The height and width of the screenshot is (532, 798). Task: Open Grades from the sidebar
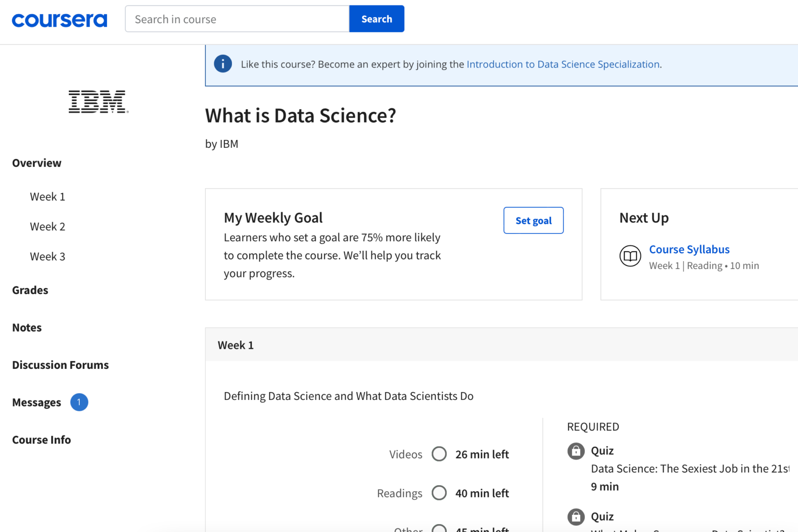(30, 290)
